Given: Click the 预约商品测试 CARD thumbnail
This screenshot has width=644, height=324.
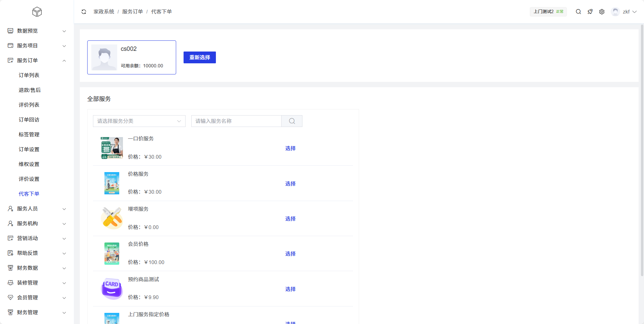Looking at the screenshot, I should point(112,289).
